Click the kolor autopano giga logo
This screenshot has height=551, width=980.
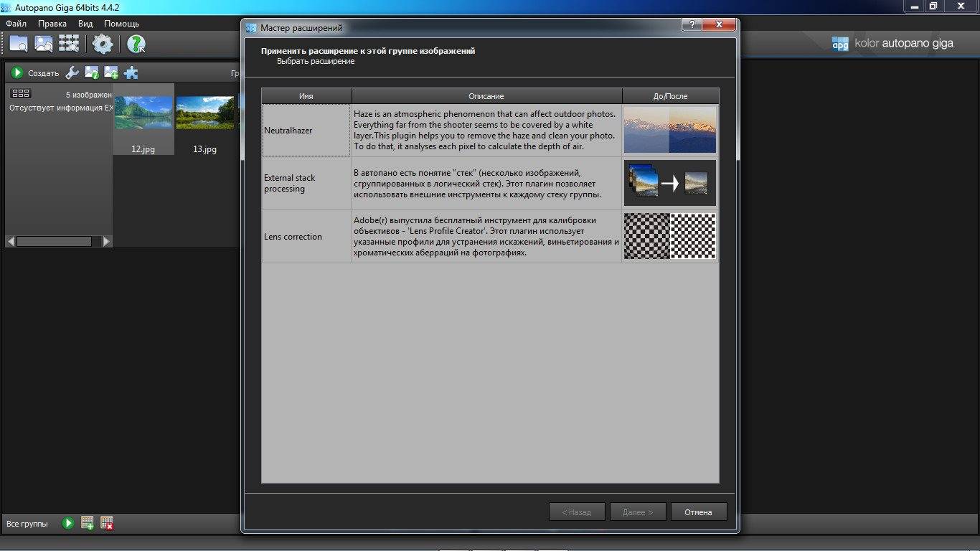[x=893, y=43]
